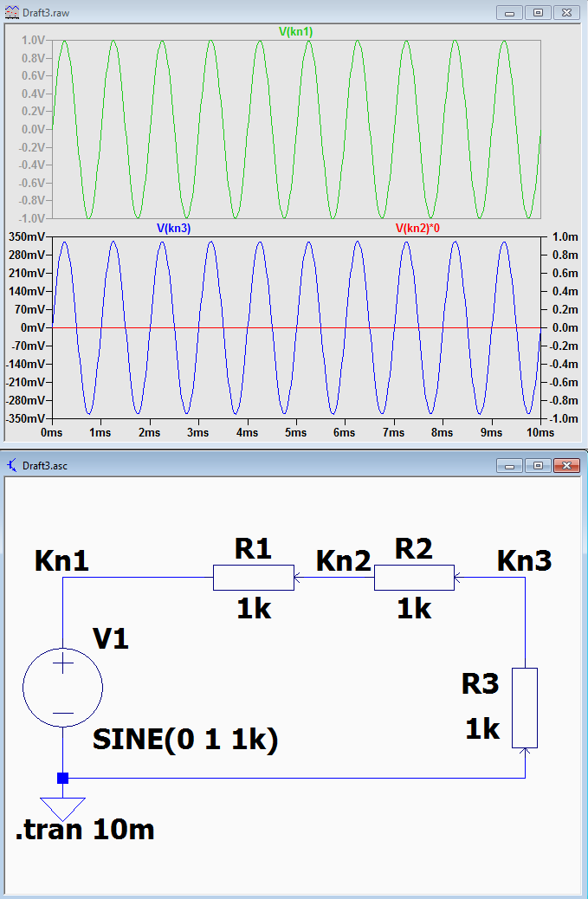588x899 pixels.
Task: Minimize the Draft3.raw window
Action: point(509,12)
